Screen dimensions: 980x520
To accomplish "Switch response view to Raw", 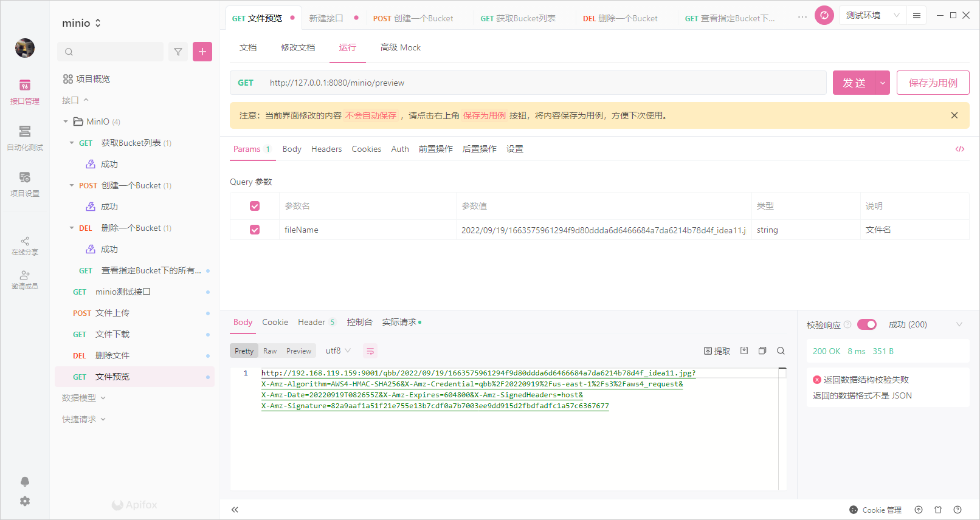I will 270,351.
